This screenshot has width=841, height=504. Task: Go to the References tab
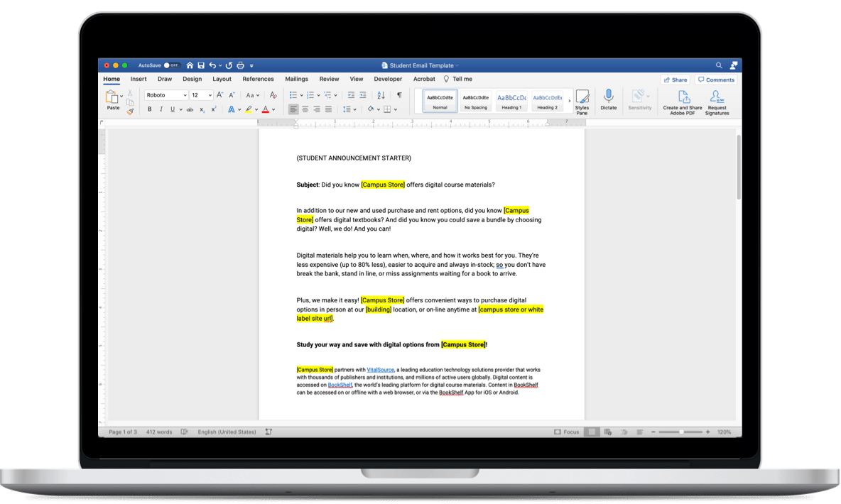[258, 79]
